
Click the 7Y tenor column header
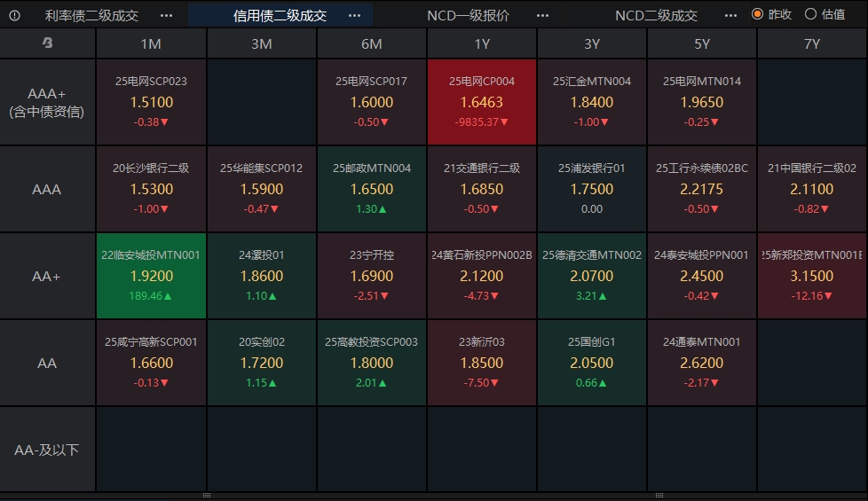pos(812,43)
